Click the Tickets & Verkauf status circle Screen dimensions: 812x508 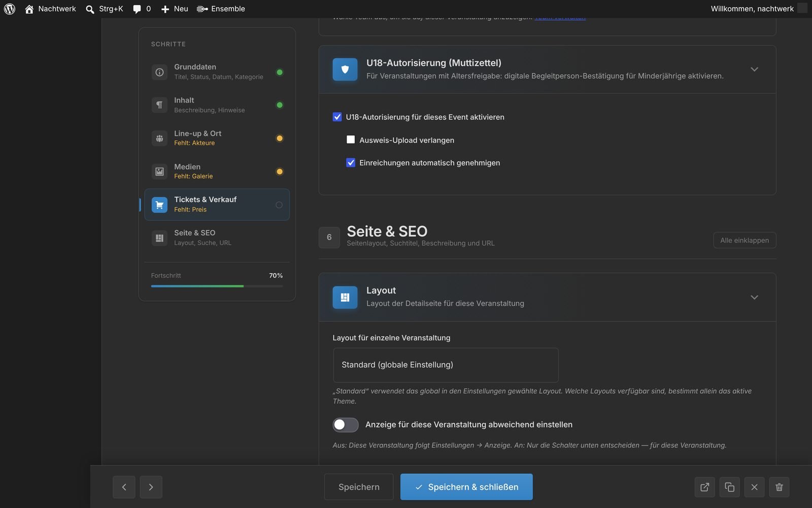pos(279,205)
